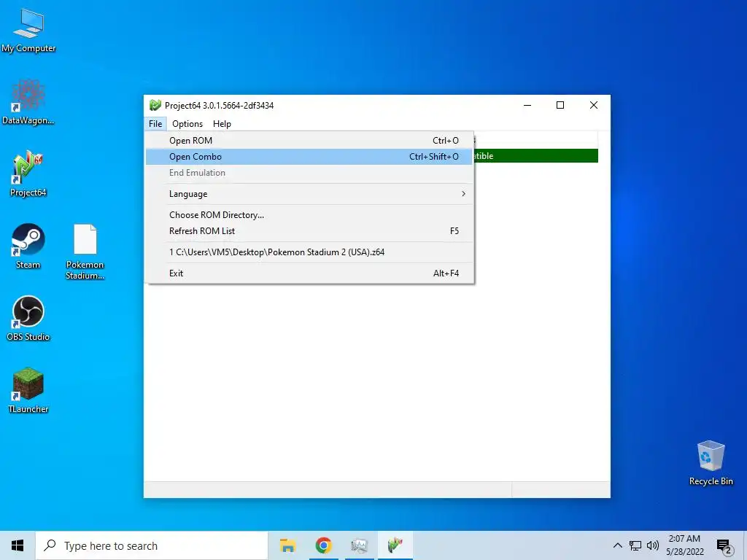Open the My Computer desktop icon
The height and width of the screenshot is (560, 747).
click(x=28, y=31)
